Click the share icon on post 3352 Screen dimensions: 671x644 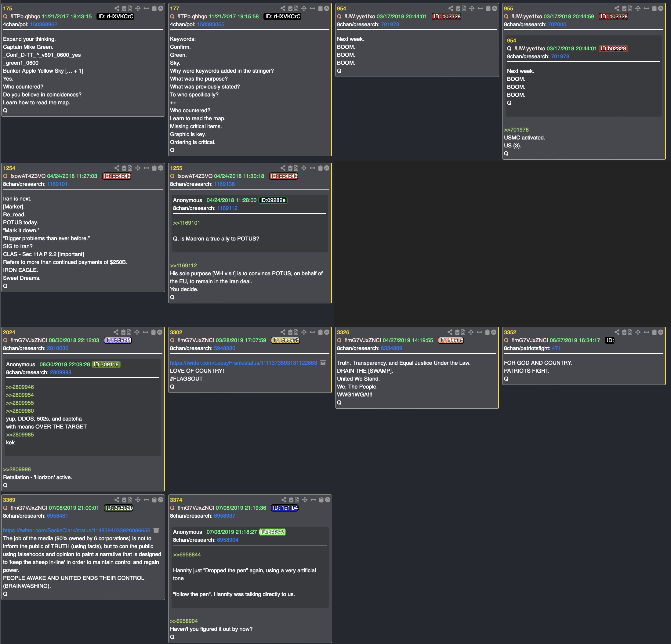pos(617,332)
